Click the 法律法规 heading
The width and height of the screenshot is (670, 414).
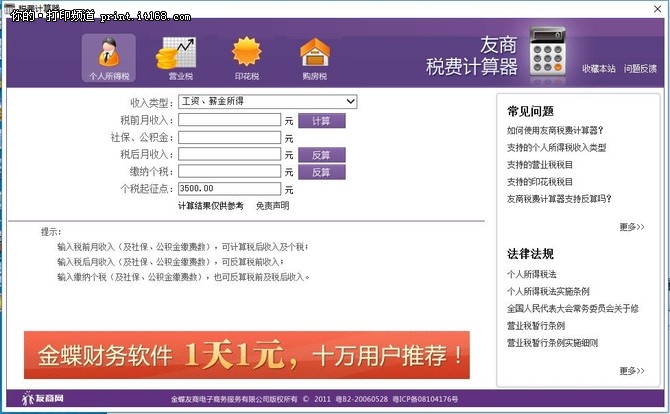pyautogui.click(x=530, y=254)
